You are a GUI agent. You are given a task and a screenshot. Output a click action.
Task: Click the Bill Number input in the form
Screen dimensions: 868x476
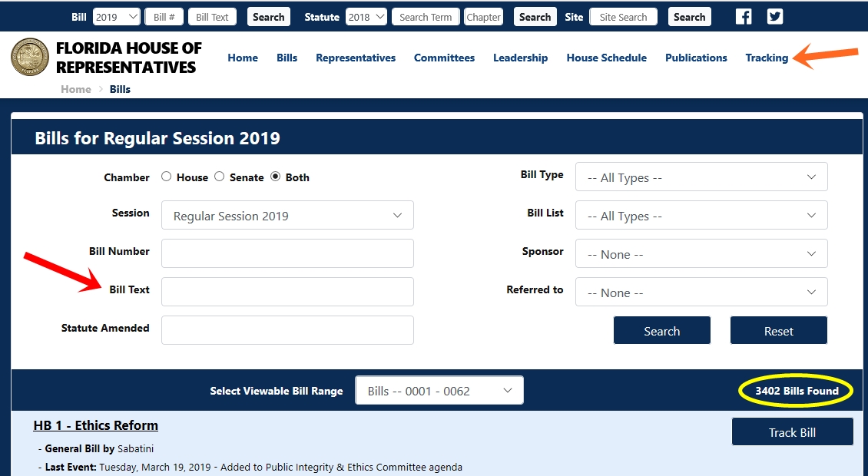point(287,253)
